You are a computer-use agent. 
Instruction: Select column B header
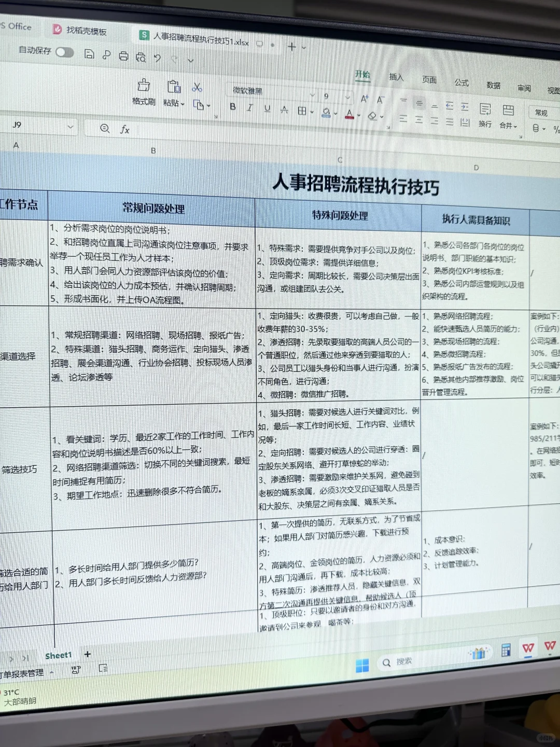(x=153, y=150)
